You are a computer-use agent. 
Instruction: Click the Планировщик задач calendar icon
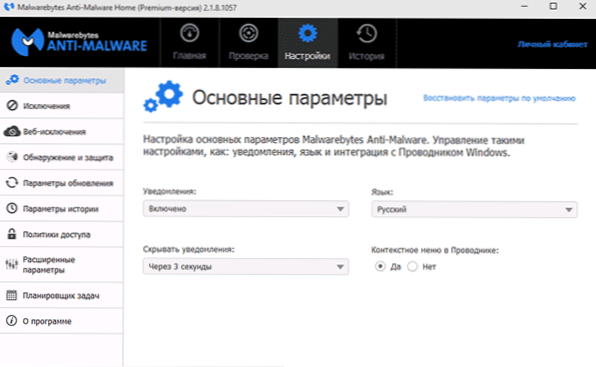pos(12,295)
